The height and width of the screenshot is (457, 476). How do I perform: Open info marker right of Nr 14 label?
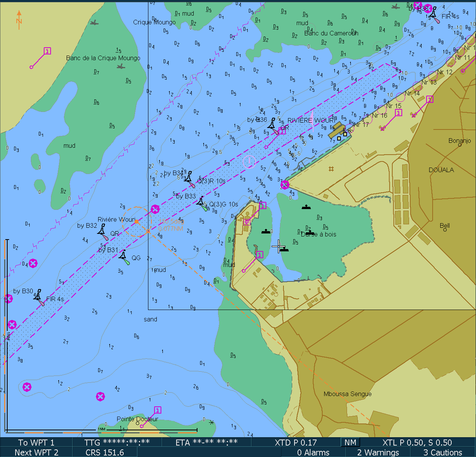pos(430,99)
